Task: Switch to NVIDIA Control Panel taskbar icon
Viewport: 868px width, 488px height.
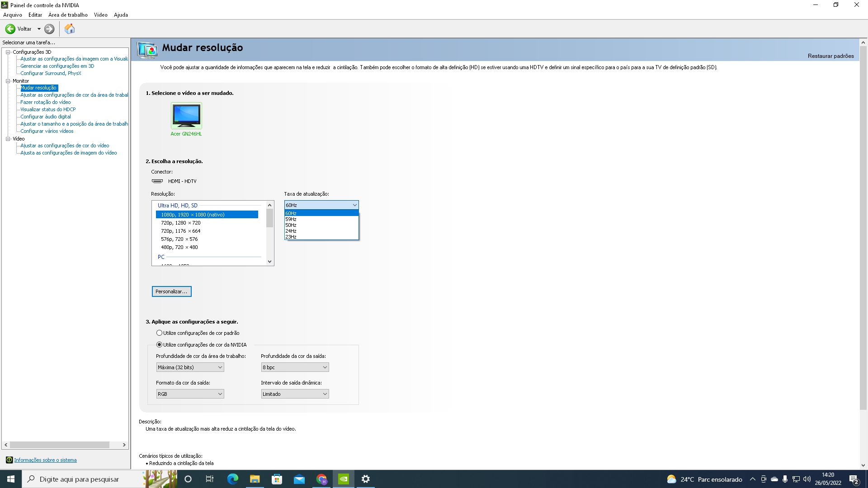Action: 344,479
